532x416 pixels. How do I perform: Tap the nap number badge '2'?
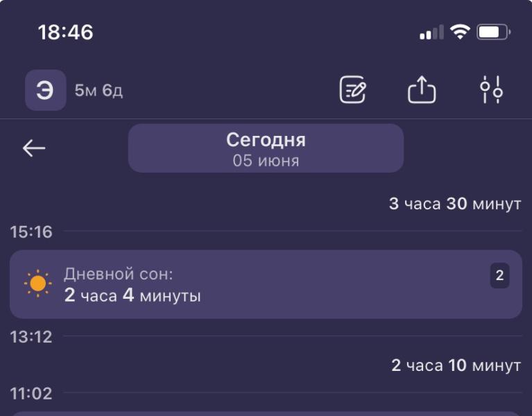(x=499, y=275)
